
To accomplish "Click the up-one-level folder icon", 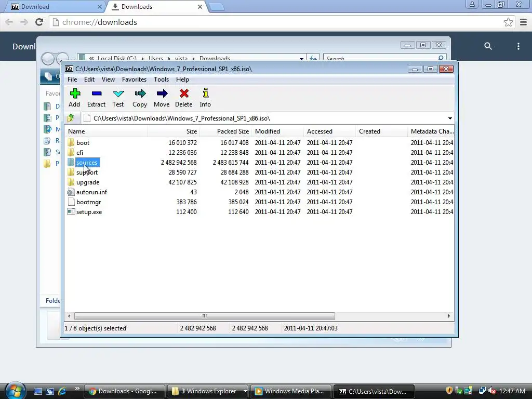I will click(x=71, y=118).
